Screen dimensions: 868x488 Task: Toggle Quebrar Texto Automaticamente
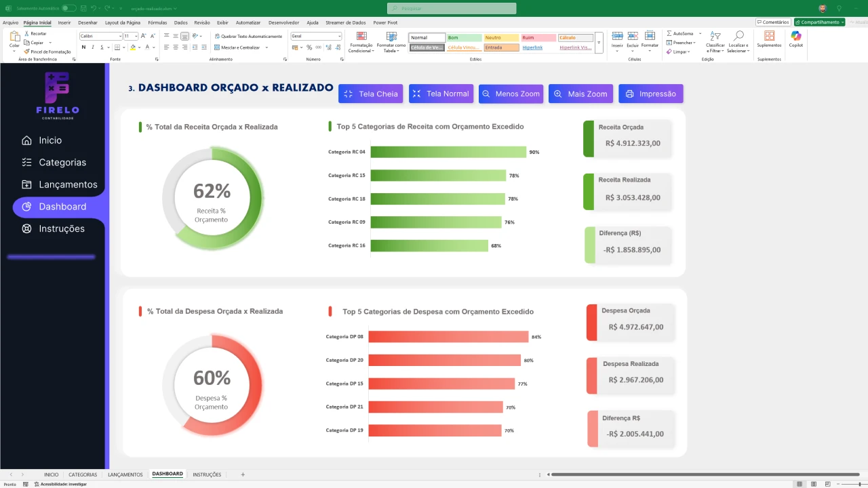[x=248, y=36]
